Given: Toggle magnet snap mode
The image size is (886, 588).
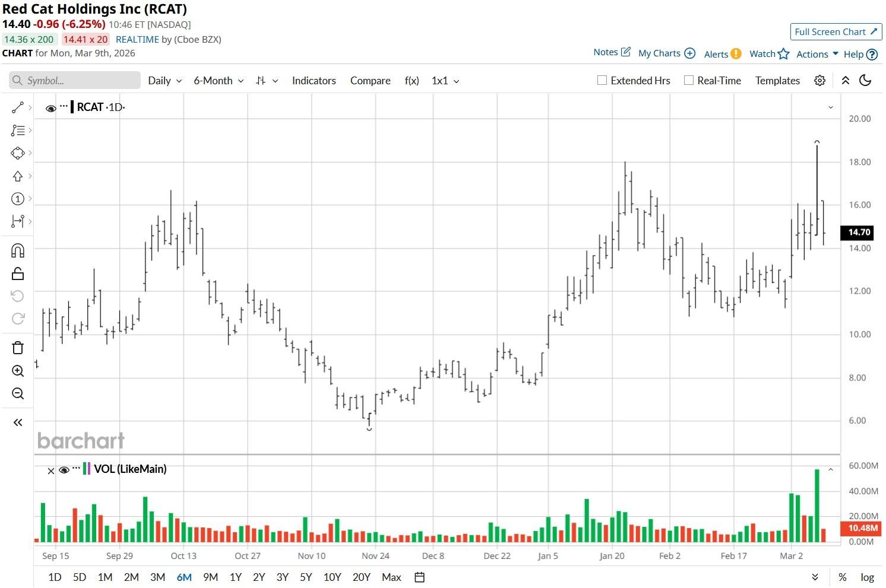Looking at the screenshot, I should point(18,250).
